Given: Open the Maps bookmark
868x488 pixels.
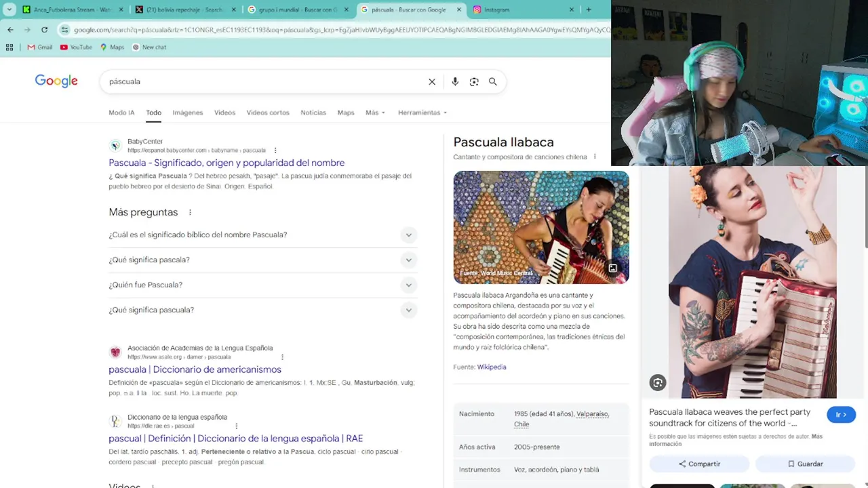Looking at the screenshot, I should click(113, 47).
